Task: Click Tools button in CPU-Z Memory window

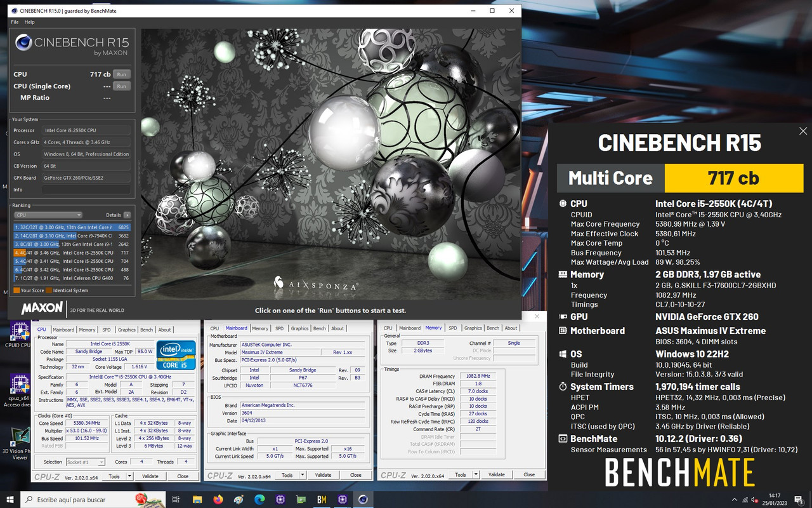Action: [461, 474]
